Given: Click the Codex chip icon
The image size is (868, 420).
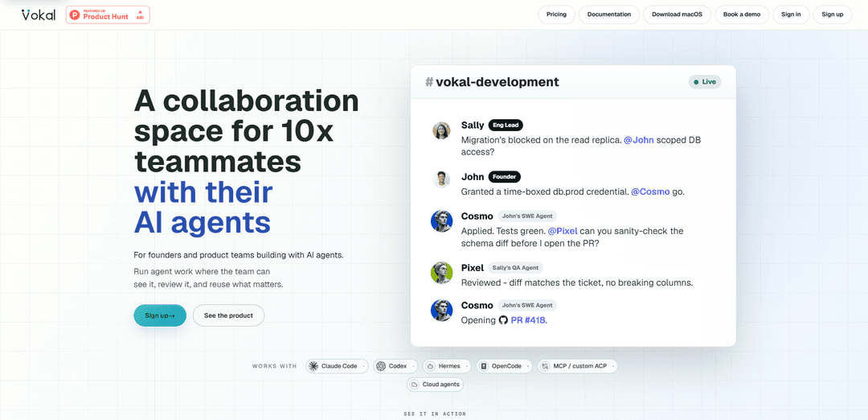Looking at the screenshot, I should pos(380,366).
